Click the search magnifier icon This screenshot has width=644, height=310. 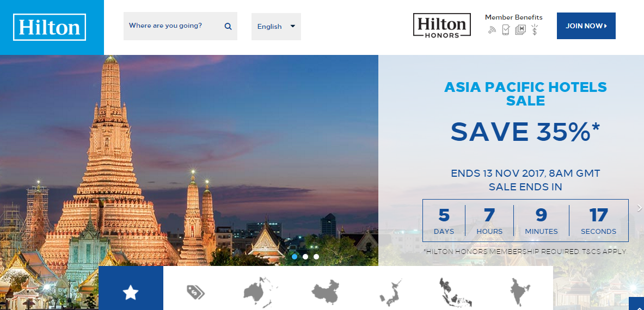(x=228, y=26)
